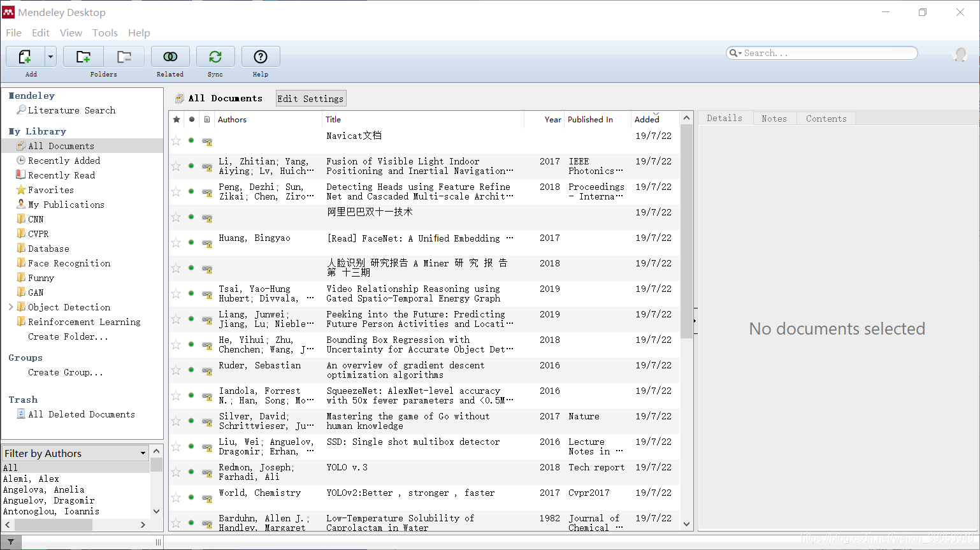980x550 pixels.
Task: Open attached PDF icon for YOLOv2 row
Action: pyautogui.click(x=207, y=498)
